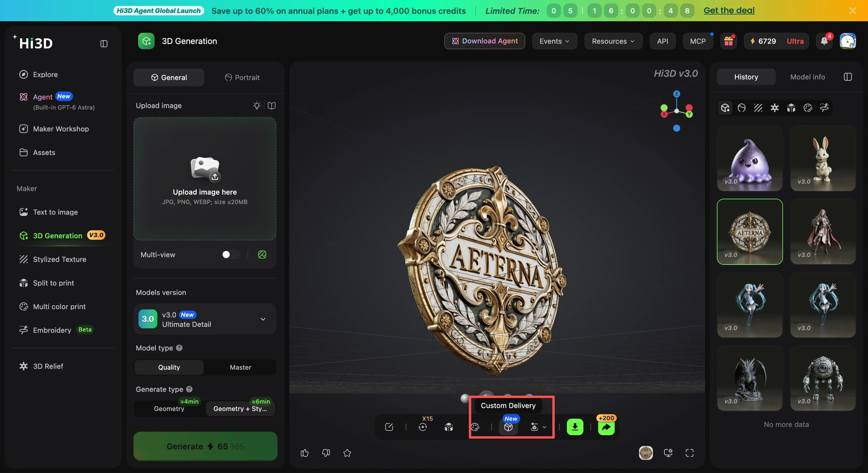Select the rabbit history thumbnail

[x=823, y=158]
